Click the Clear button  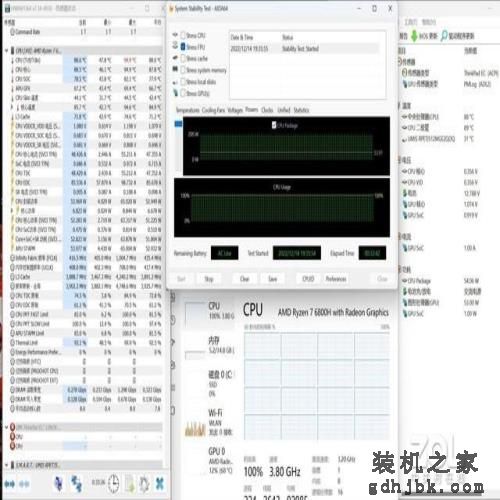[245, 279]
